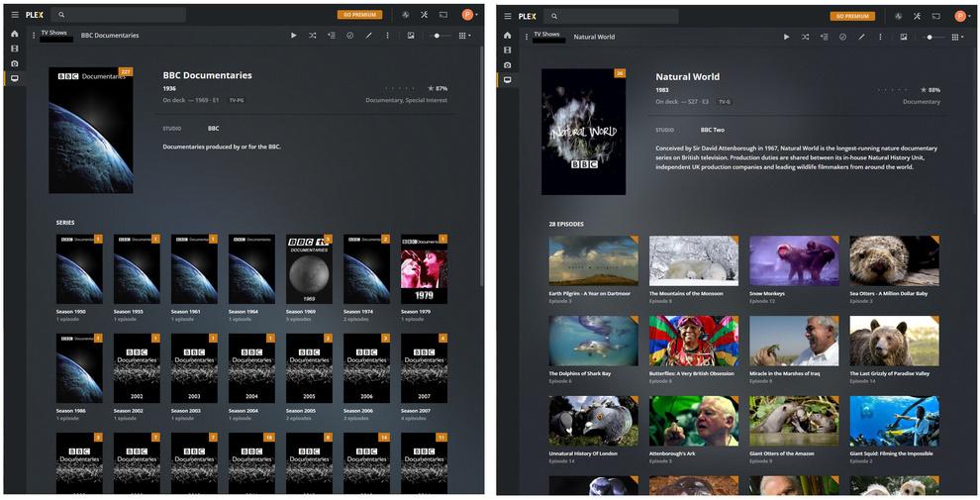This screenshot has width=980, height=500.
Task: Open Movies library icon in BBC Documentaries window
Action: 15,49
